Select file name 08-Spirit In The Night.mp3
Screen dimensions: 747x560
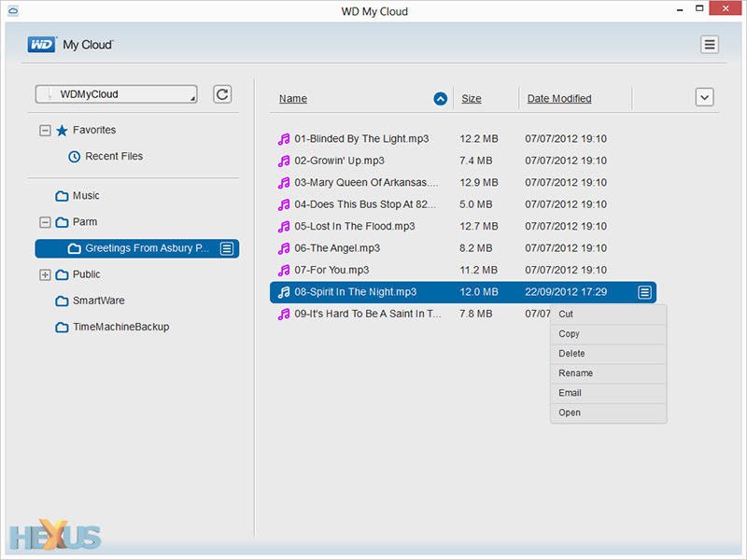(x=356, y=292)
